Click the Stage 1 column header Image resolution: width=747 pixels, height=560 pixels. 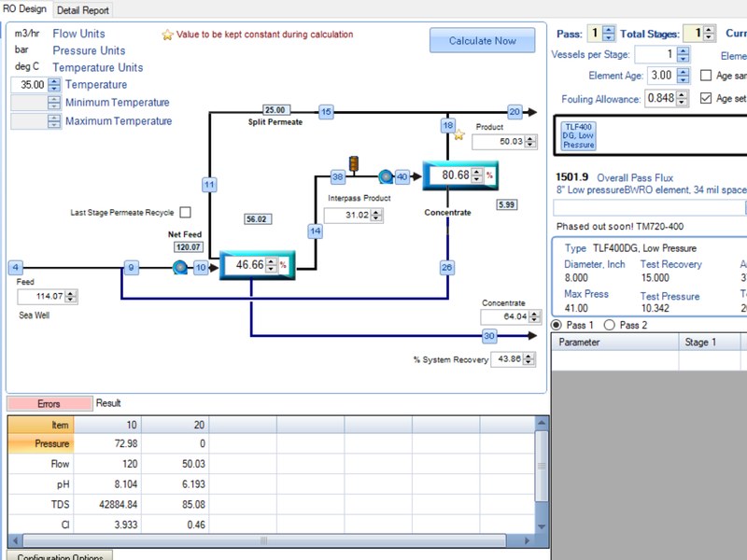coord(710,342)
